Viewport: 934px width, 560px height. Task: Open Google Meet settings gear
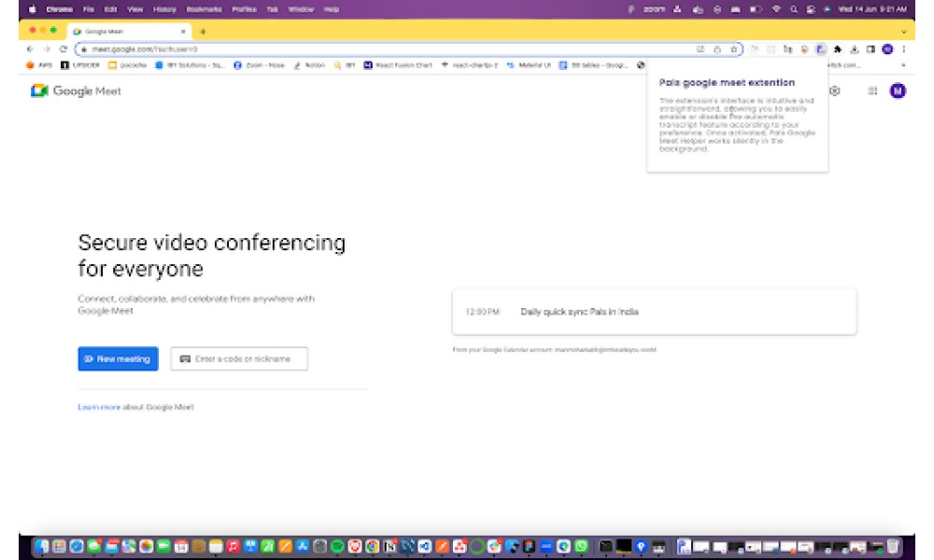click(x=835, y=91)
